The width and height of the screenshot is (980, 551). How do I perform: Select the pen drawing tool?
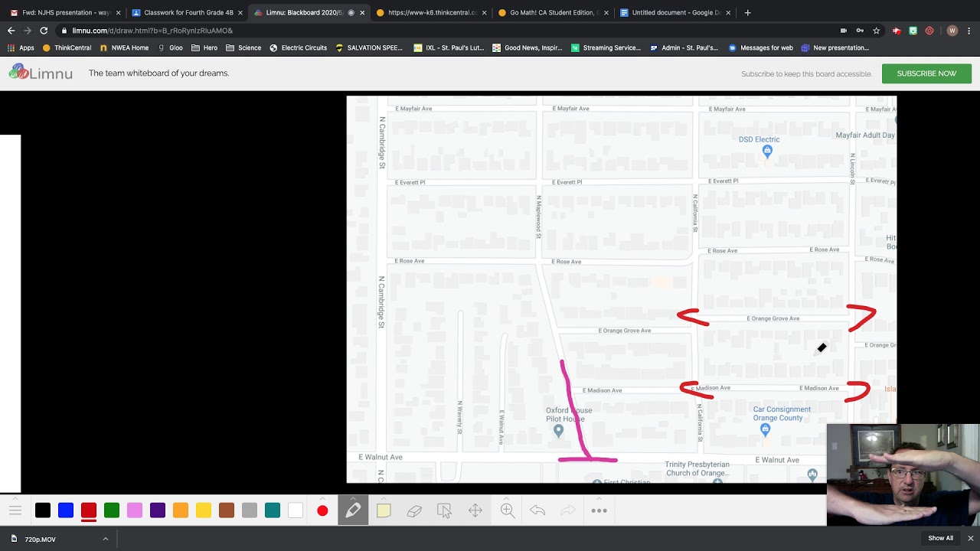pos(353,510)
